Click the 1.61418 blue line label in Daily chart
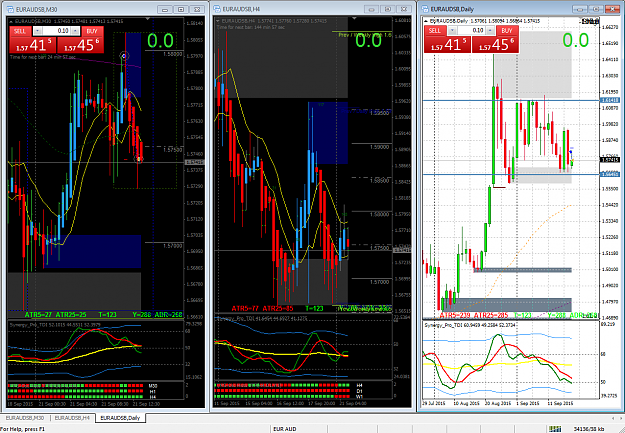Viewport: 625px width, 433px height. [610, 100]
